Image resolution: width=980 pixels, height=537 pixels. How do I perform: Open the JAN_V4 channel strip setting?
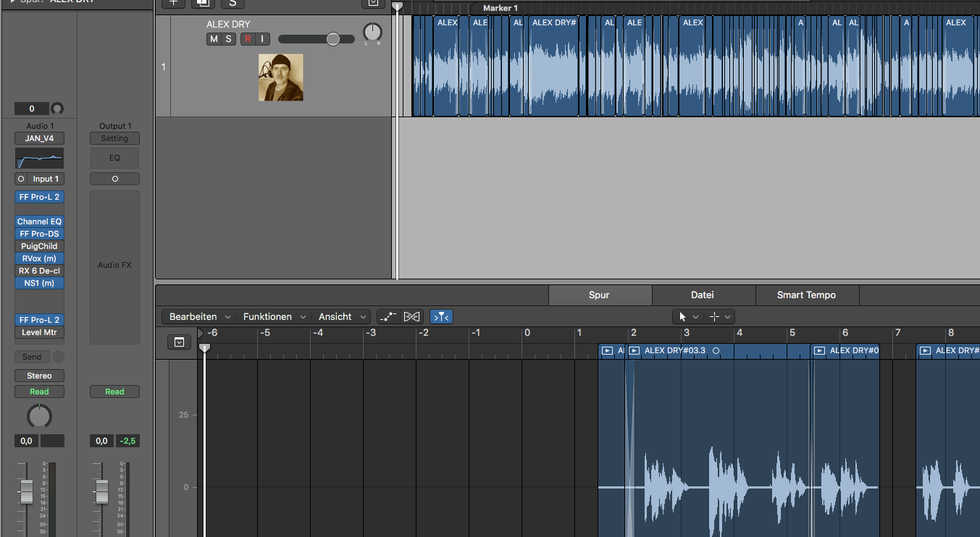click(39, 138)
